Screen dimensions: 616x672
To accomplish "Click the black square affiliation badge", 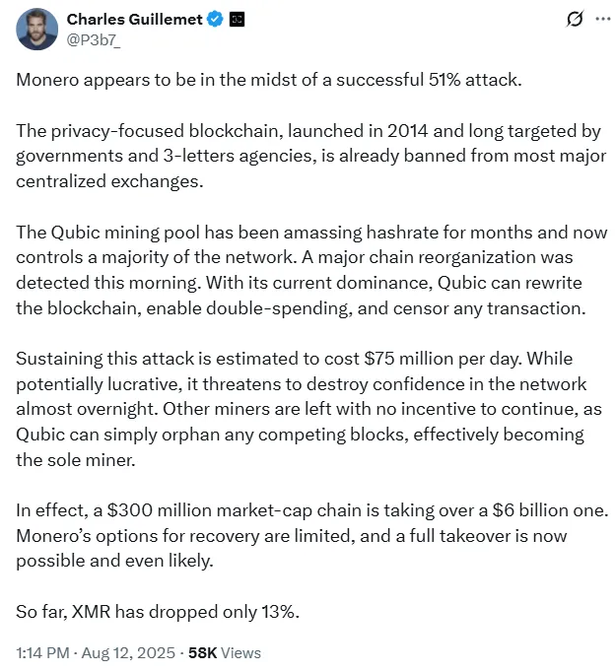I will click(x=237, y=19).
